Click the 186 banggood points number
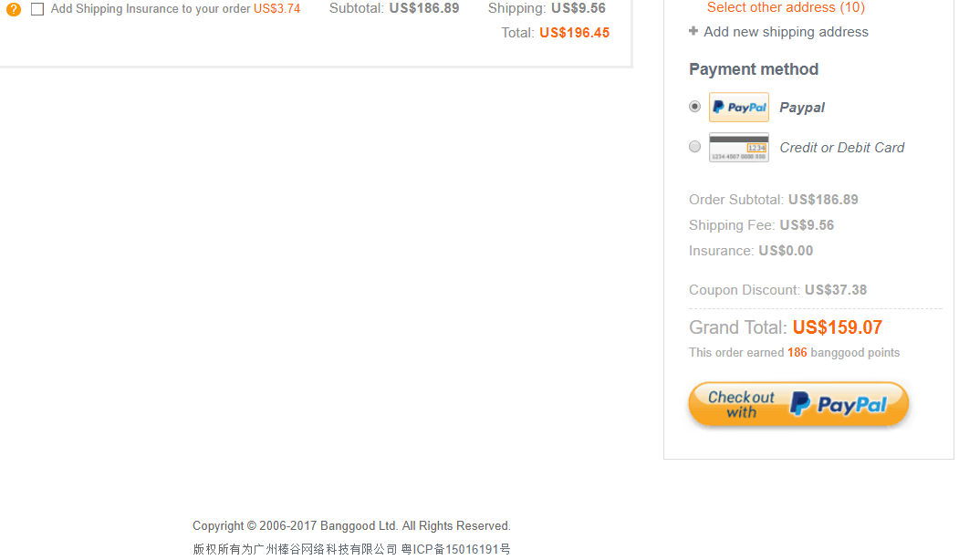Image resolution: width=959 pixels, height=560 pixels. (x=797, y=353)
